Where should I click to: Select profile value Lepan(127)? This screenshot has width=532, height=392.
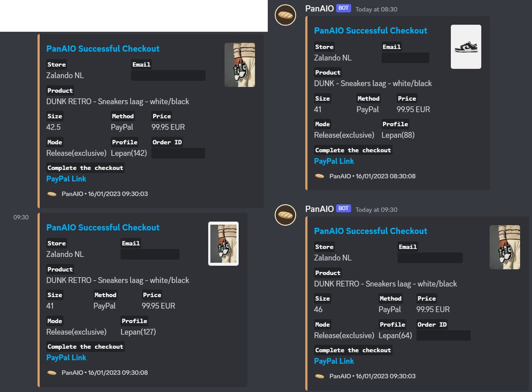[138, 332]
